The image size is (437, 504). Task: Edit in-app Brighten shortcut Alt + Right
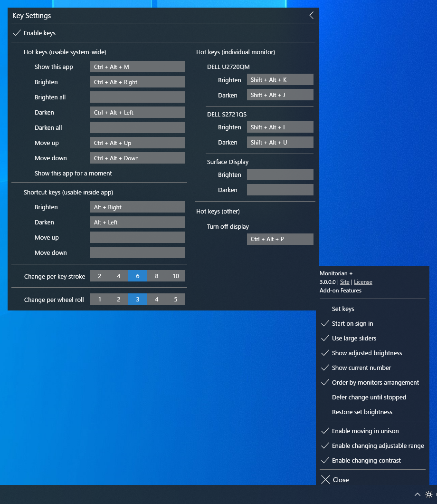(x=137, y=207)
